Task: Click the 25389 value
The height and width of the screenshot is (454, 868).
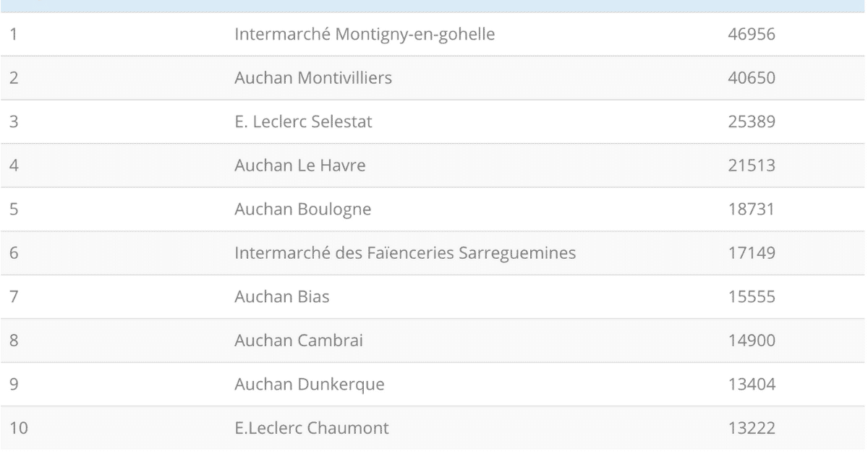Action: pos(752,121)
